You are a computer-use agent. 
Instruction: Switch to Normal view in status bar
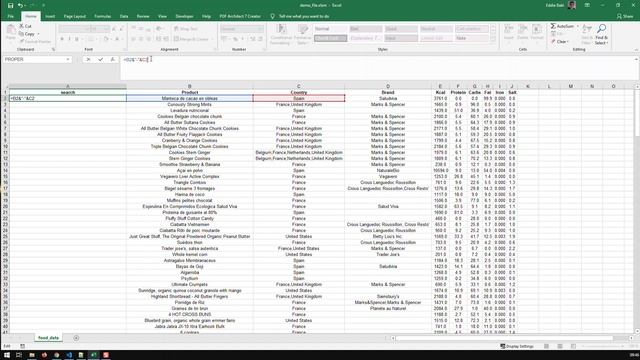coord(546,346)
